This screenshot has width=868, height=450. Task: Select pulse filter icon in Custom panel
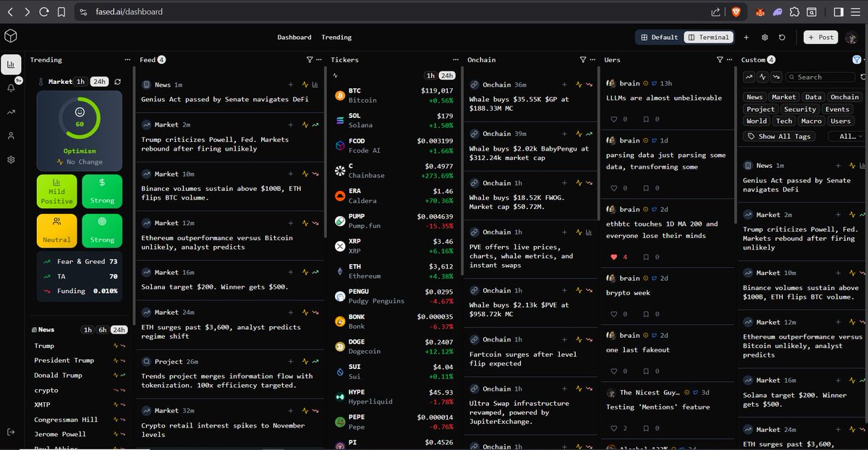762,77
